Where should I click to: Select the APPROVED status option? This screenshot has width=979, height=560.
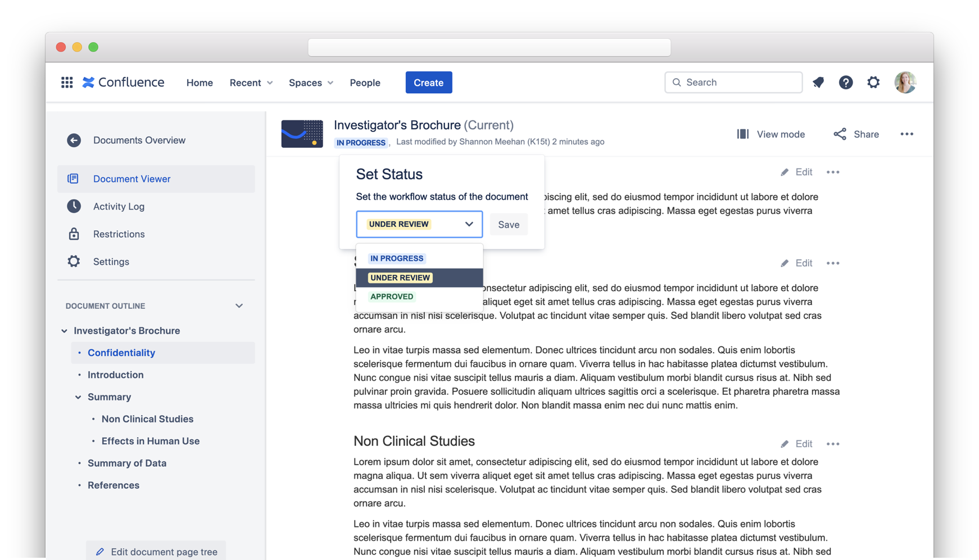tap(392, 297)
